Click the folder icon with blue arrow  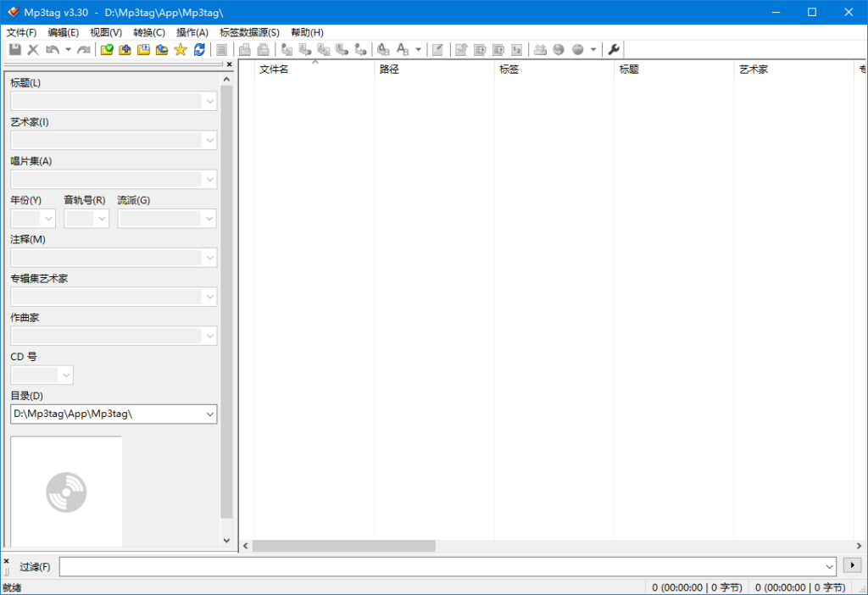coord(162,49)
